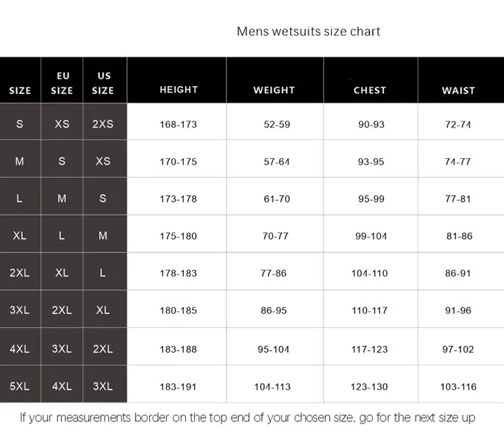This screenshot has width=504, height=445.
Task: Click the 183-191 height cell
Action: (x=178, y=386)
